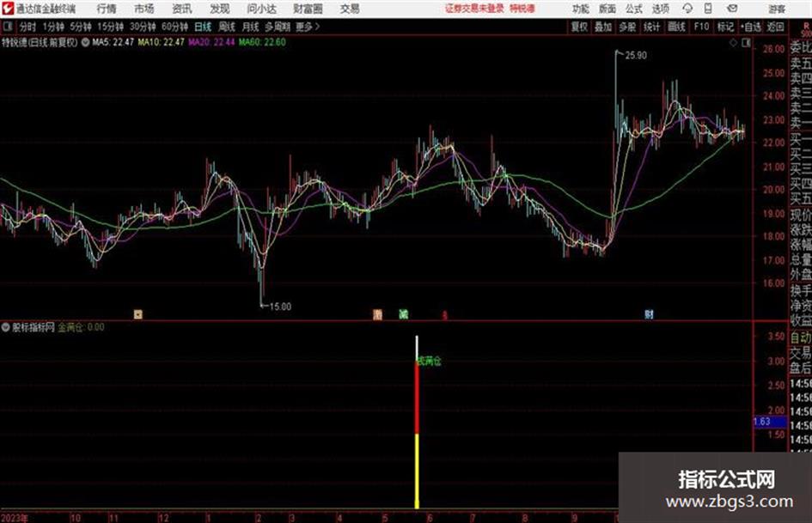
Task: Click the orange marker icon near October
Action: point(137,314)
